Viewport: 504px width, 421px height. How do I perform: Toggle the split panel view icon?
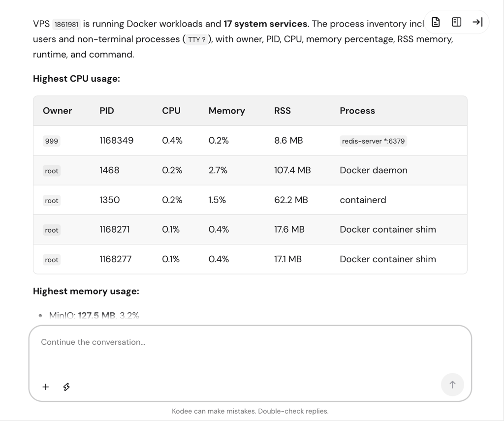[456, 22]
